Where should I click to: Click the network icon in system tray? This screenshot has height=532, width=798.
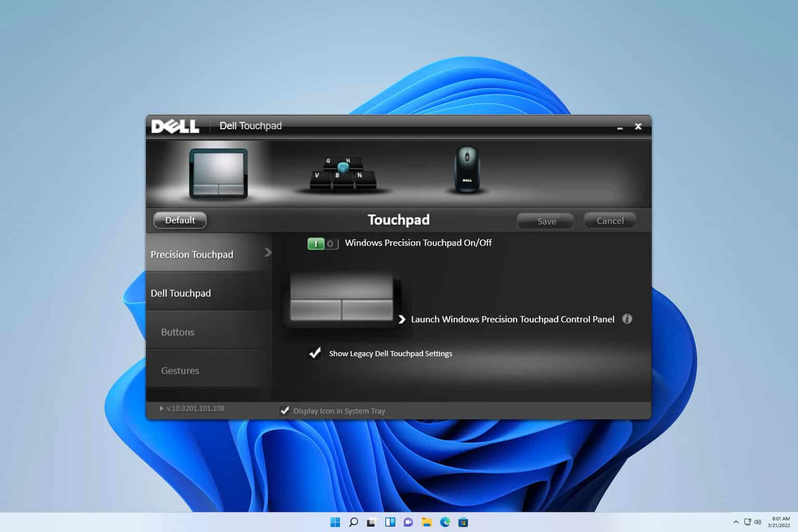click(747, 522)
